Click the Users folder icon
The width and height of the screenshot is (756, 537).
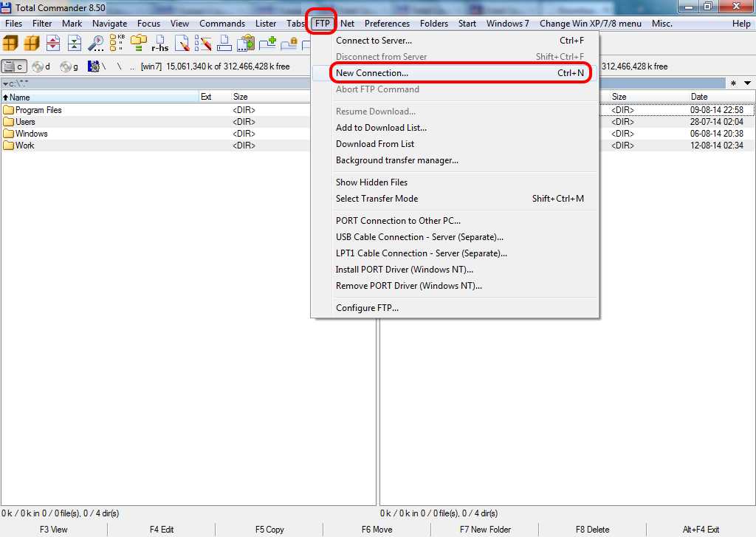[8, 122]
